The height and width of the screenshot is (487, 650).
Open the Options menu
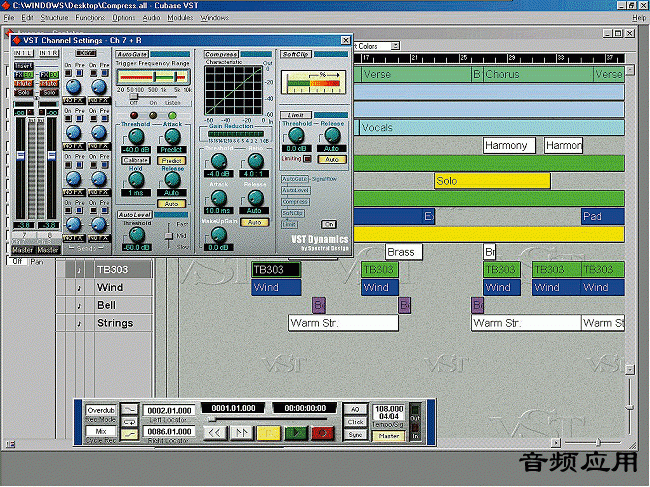124,17
